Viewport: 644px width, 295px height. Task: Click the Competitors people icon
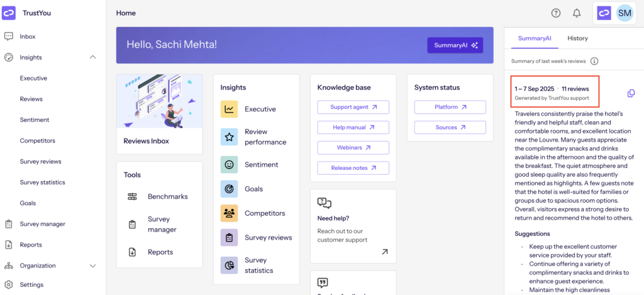(x=229, y=213)
